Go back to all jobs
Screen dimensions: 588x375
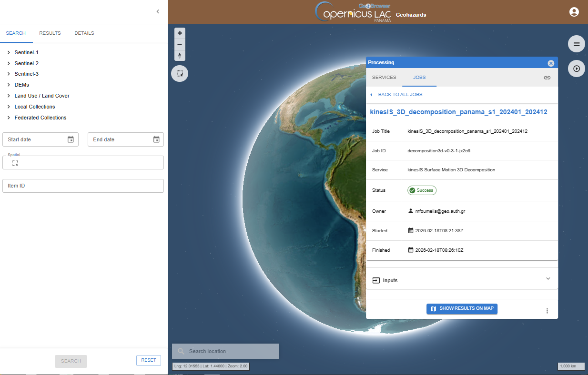tap(400, 95)
